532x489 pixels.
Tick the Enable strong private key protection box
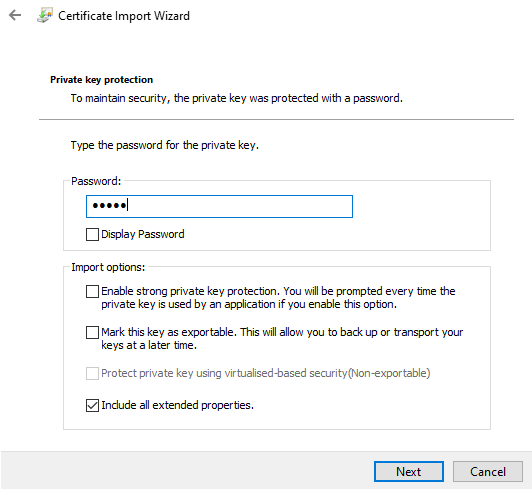pos(92,291)
